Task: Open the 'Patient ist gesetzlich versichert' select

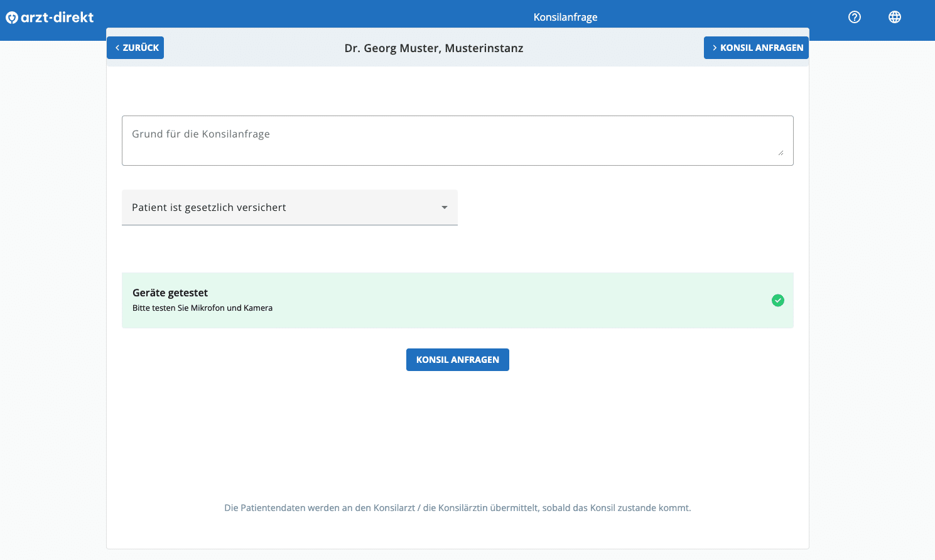Action: 289,207
